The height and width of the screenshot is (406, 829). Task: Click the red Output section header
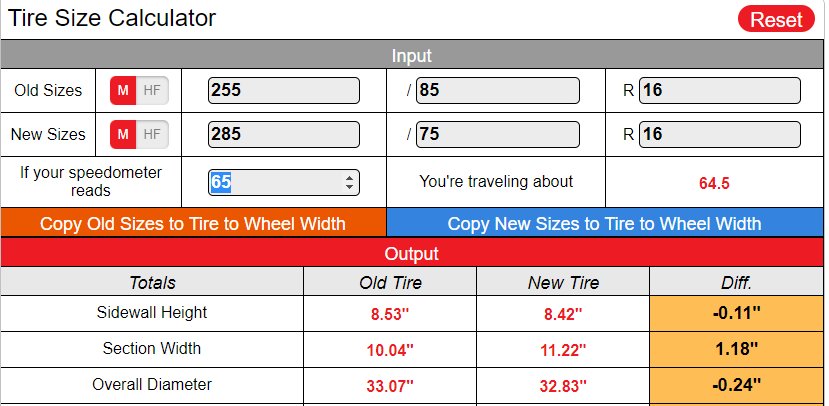412,253
